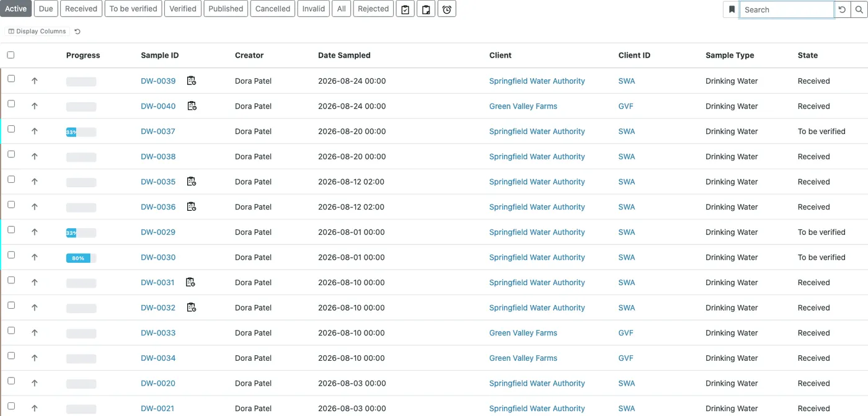Show the Rejected samples tab
The width and height of the screenshot is (868, 416).
pyautogui.click(x=373, y=9)
